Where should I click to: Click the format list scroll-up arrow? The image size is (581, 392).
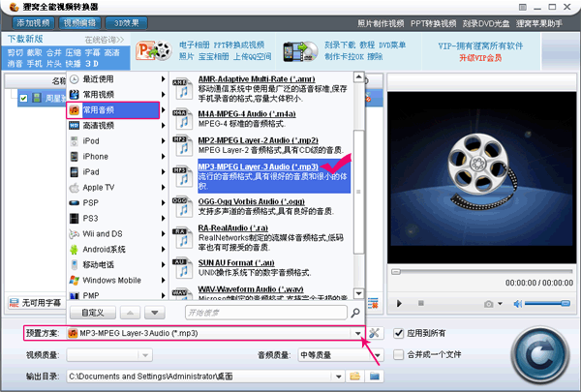358,77
